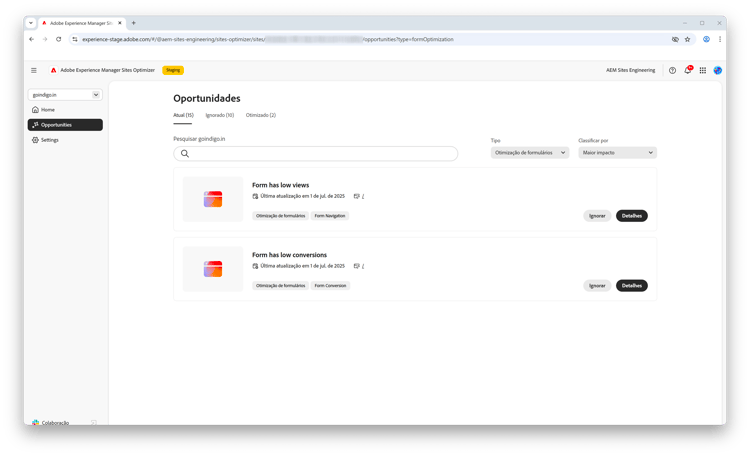Click the comments icon on the low views card
Viewport: 750px width, 456px height.
click(x=356, y=196)
